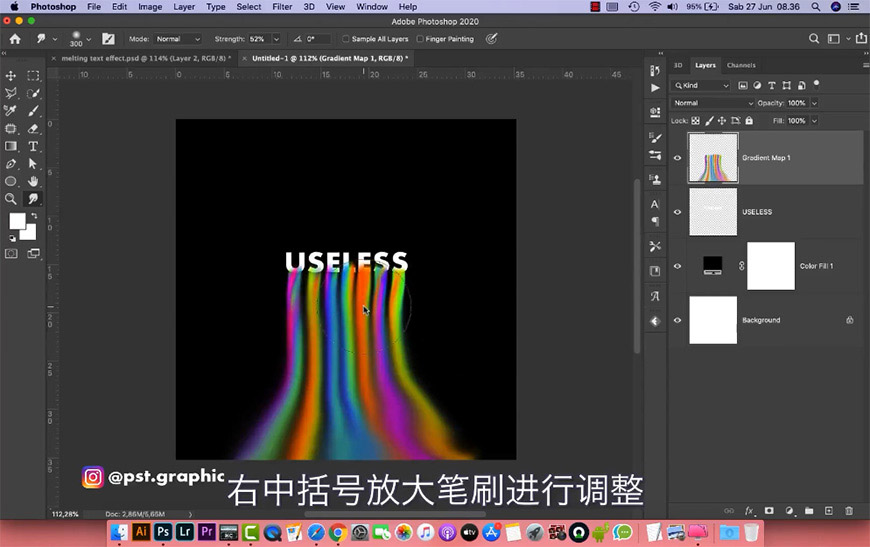This screenshot has width=870, height=547.
Task: Select the Horizontal Type tool
Action: (33, 146)
